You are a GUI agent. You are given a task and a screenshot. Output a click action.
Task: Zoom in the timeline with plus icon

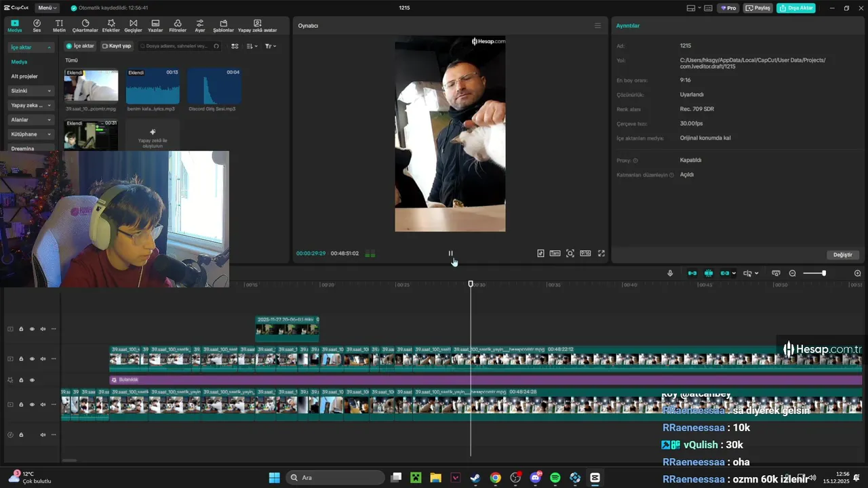[857, 273]
